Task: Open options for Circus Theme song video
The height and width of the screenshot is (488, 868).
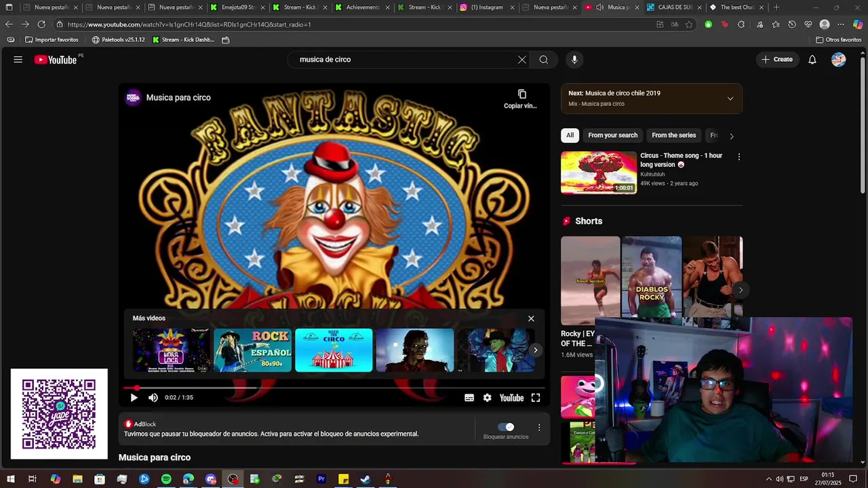Action: pyautogui.click(x=738, y=157)
